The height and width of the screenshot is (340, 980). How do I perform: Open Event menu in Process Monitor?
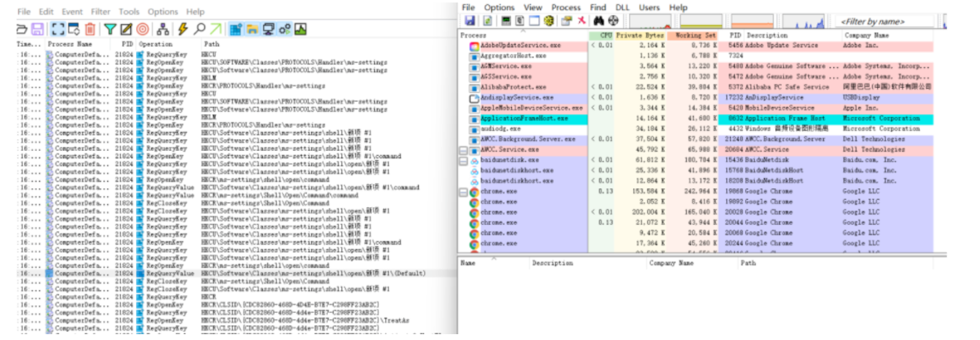tap(72, 12)
